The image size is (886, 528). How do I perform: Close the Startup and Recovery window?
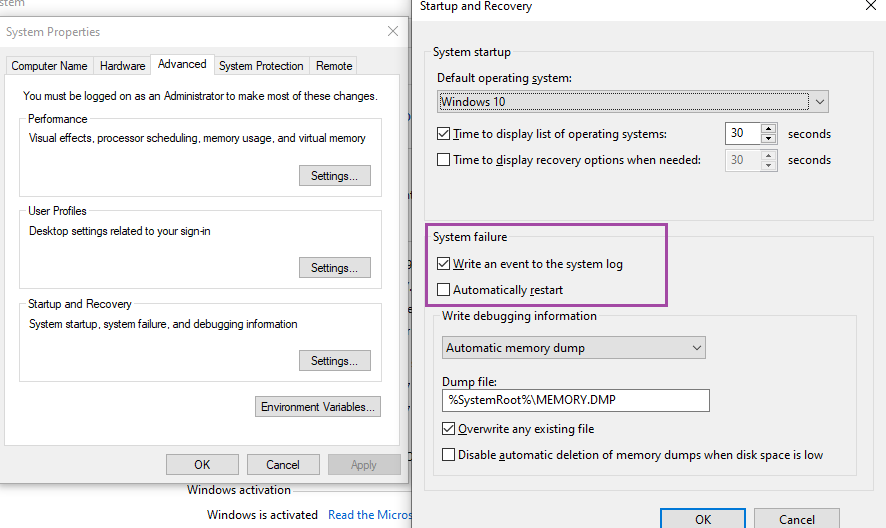coord(870,6)
